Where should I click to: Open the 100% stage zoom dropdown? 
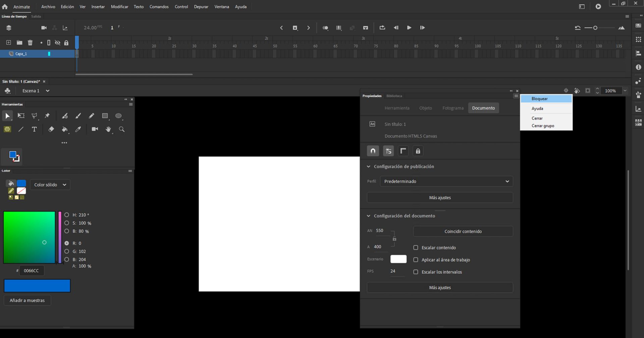click(625, 91)
